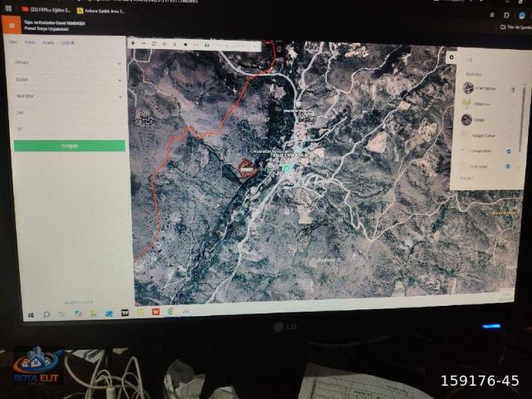The height and width of the screenshot is (399, 532).
Task: Click the print map tool
Action: (207, 45)
